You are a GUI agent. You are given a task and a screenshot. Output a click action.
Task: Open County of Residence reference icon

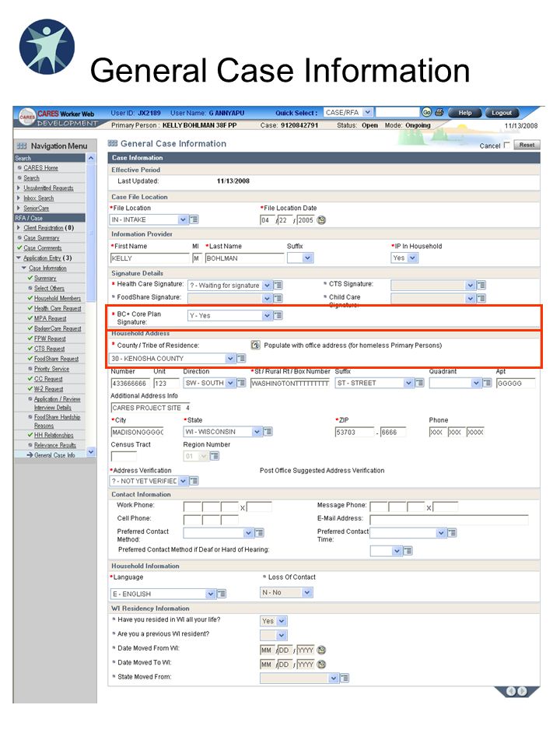click(x=241, y=358)
